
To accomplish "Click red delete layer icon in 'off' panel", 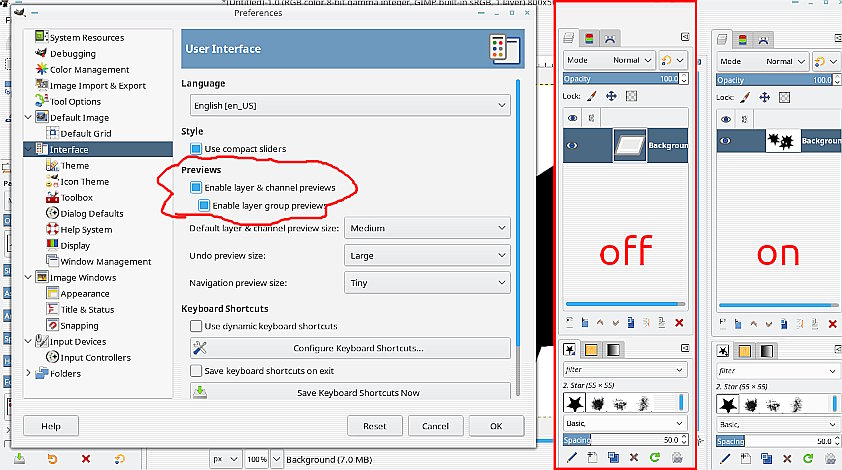I will (679, 322).
